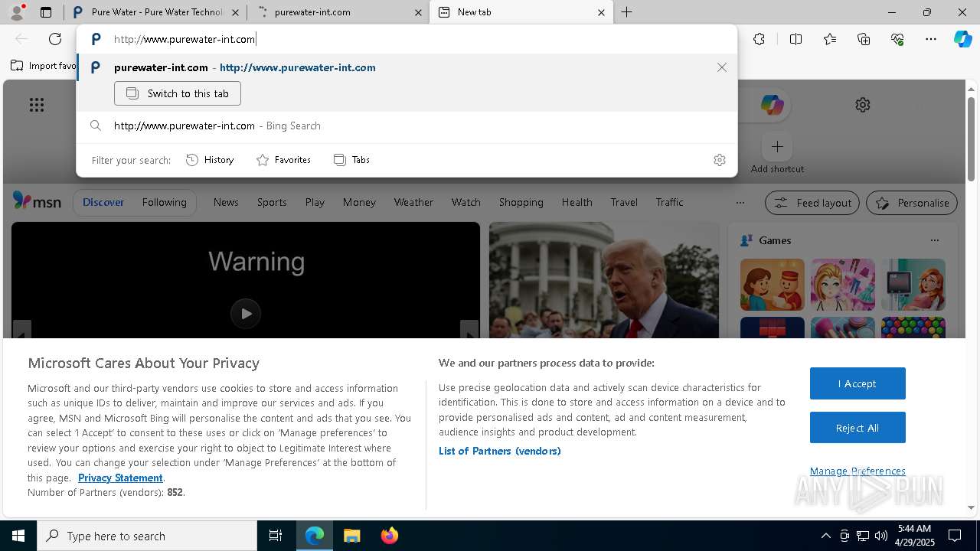Viewport: 980px width, 551px height.
Task: Click Switch to this tab button
Action: (178, 93)
